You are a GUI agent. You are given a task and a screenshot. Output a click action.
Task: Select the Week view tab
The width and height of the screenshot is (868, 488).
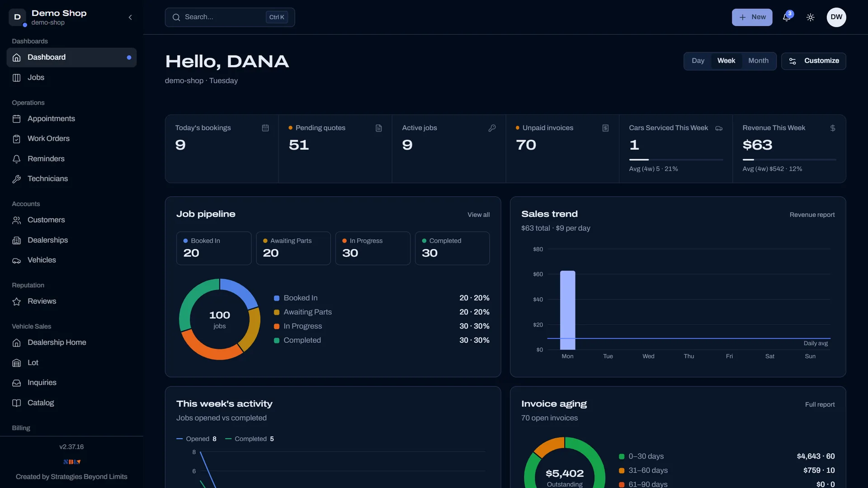(x=726, y=61)
